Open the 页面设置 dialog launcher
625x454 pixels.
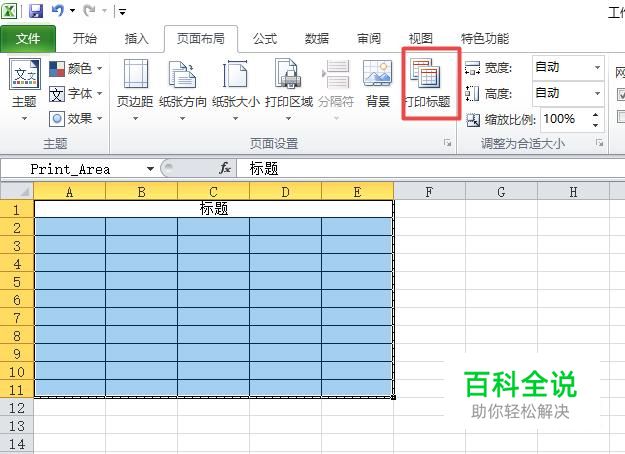(x=448, y=143)
